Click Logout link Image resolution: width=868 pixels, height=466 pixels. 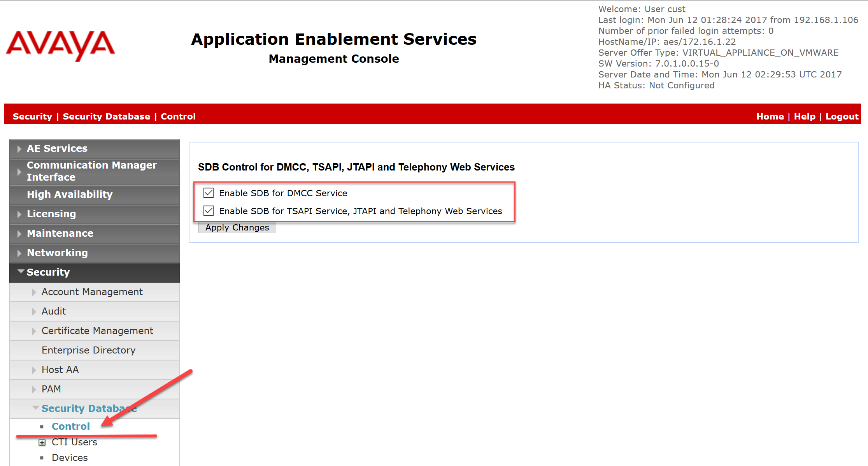[x=842, y=117]
